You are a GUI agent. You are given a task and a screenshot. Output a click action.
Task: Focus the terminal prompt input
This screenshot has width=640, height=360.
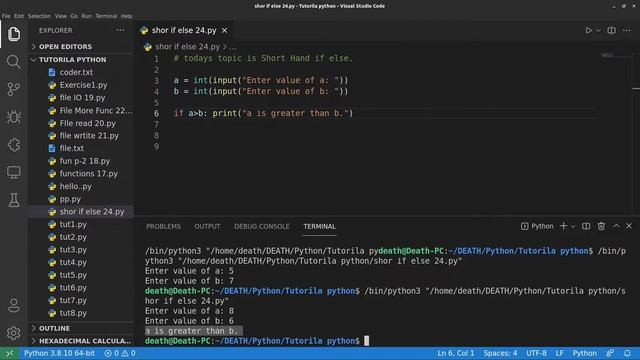[x=367, y=341]
